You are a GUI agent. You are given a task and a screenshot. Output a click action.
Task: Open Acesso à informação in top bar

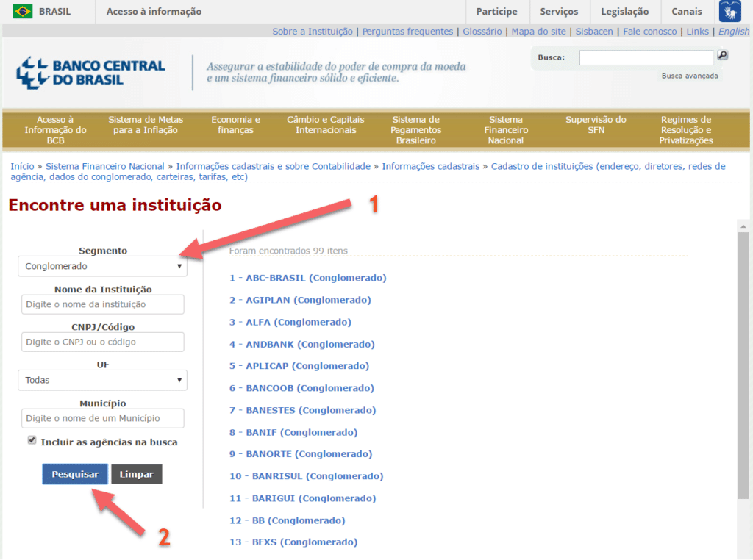154,12
